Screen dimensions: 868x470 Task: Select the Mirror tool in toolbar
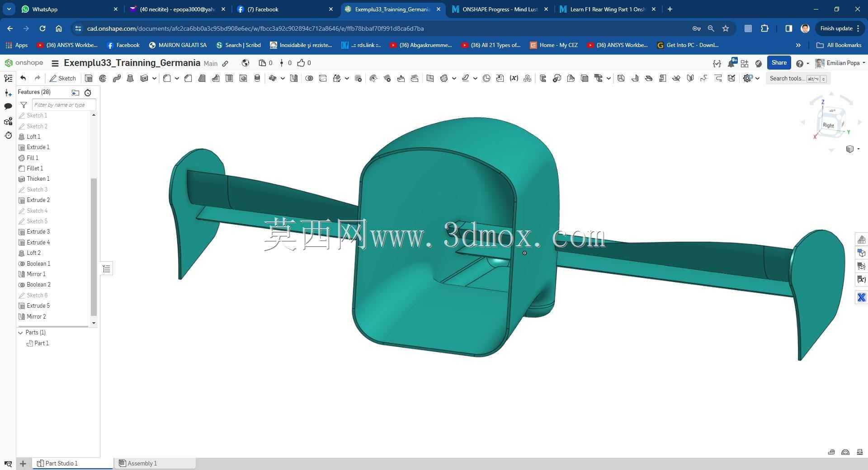tap(294, 78)
